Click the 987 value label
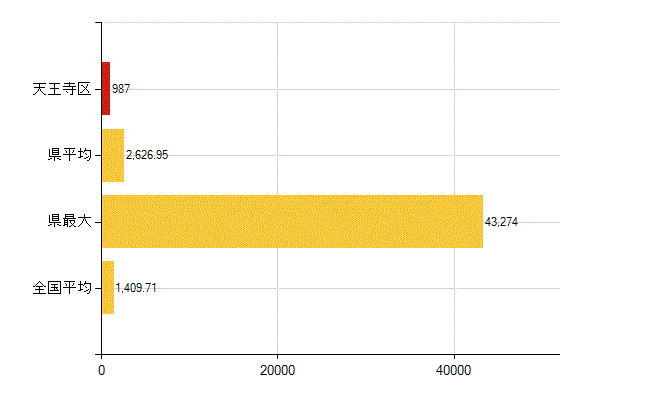 [121, 89]
